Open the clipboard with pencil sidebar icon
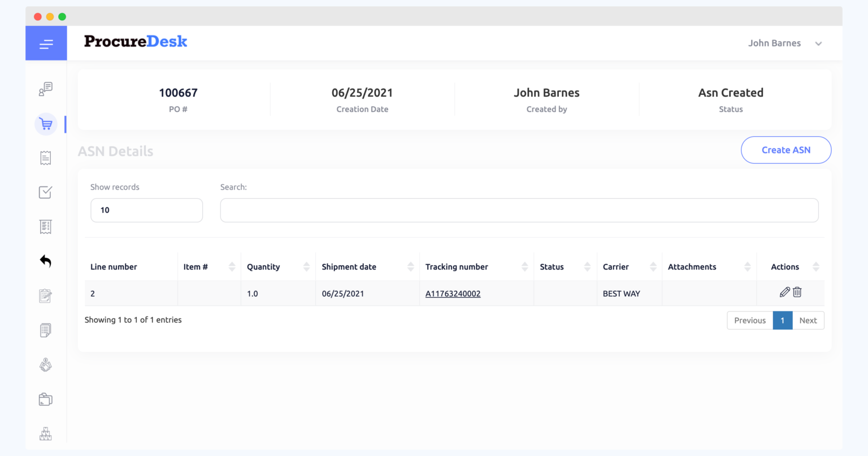 46,296
